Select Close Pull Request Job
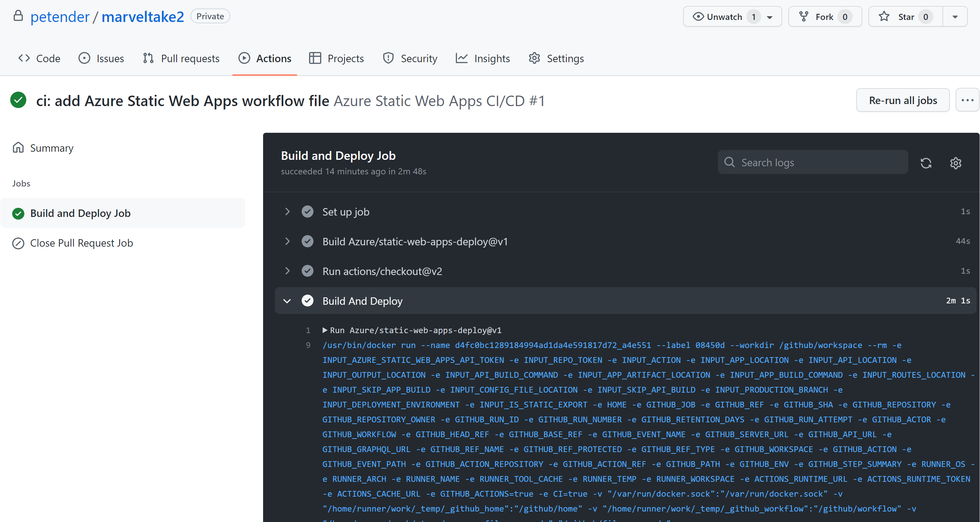The height and width of the screenshot is (522, 980). pos(81,243)
